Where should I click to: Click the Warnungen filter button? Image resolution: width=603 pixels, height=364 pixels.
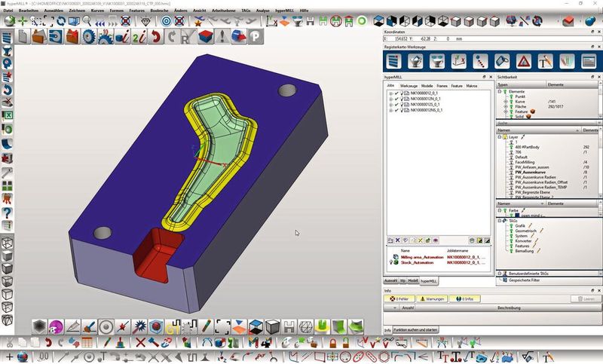[428, 298]
